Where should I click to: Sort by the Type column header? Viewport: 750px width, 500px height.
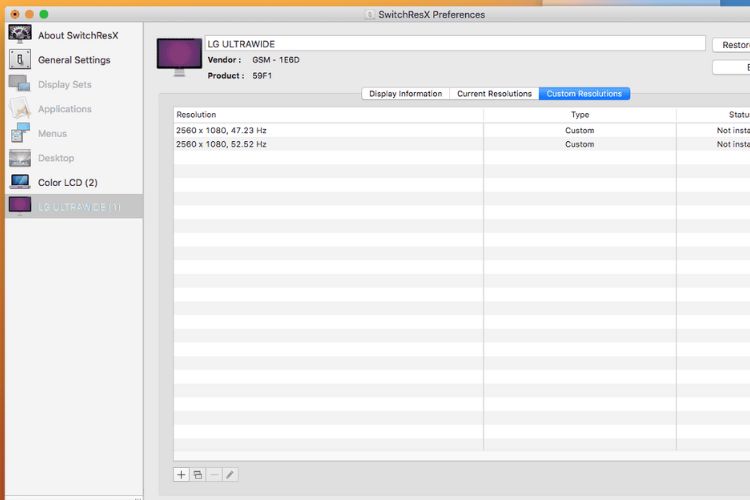(x=580, y=115)
